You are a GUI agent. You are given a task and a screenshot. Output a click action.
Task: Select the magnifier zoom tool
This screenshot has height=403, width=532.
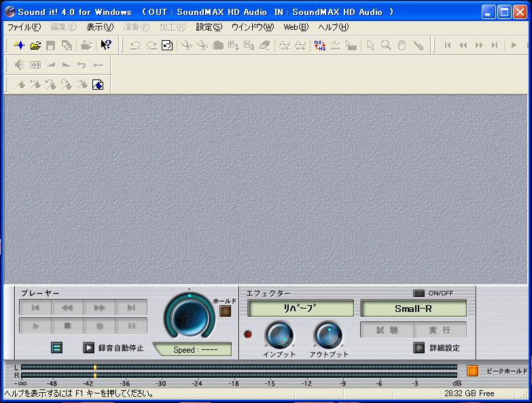pyautogui.click(x=386, y=46)
